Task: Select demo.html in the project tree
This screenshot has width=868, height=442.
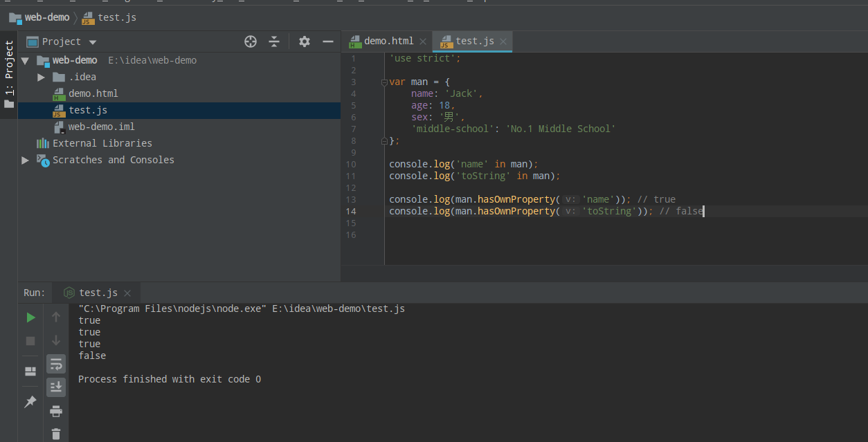Action: coord(93,93)
